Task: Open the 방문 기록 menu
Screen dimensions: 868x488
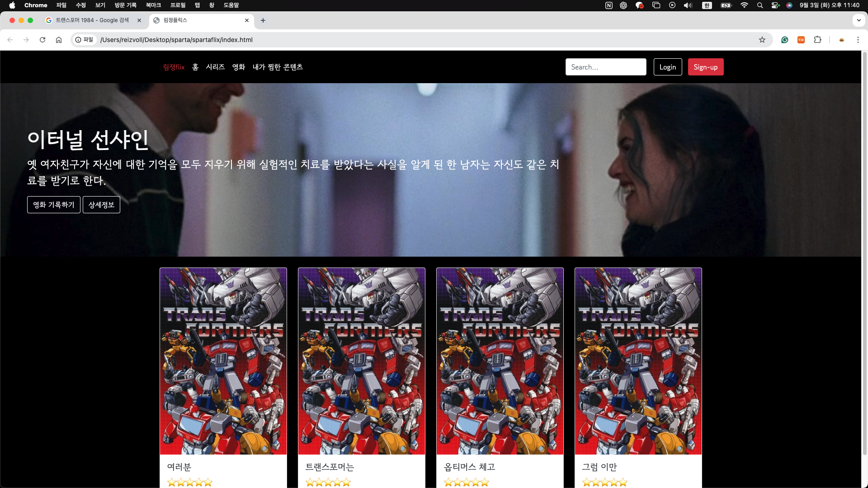Action: pyautogui.click(x=125, y=5)
